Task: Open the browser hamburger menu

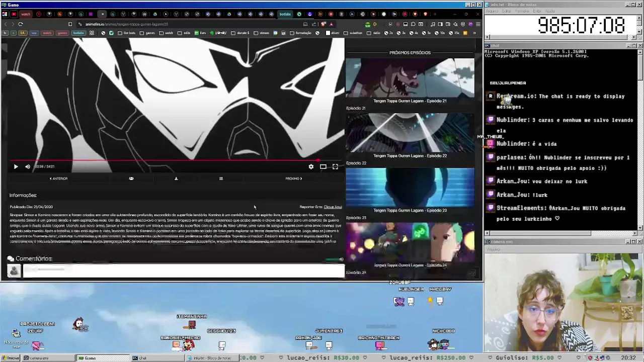Action: tap(478, 24)
